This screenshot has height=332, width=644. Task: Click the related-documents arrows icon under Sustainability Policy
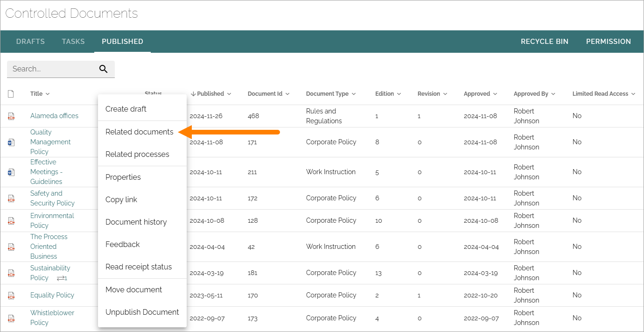pos(62,278)
